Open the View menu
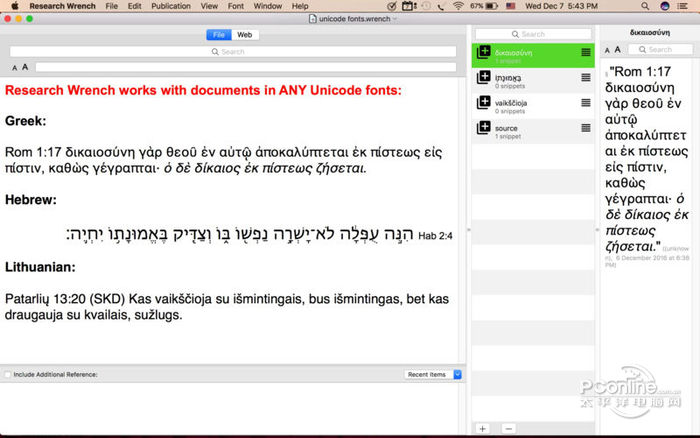 pos(209,6)
